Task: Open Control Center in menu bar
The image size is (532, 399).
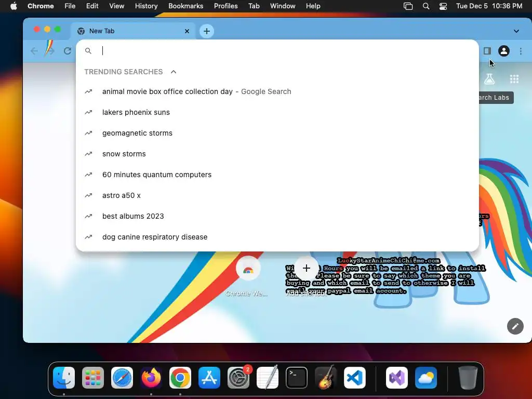Action: click(443, 6)
